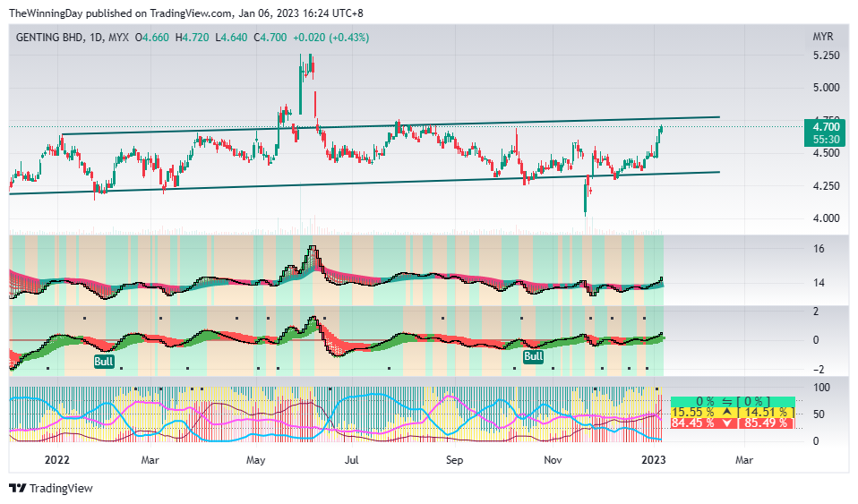Click the header text 'TheWinningDay published on TradingView.com'
The width and height of the screenshot is (858, 504).
click(x=122, y=13)
